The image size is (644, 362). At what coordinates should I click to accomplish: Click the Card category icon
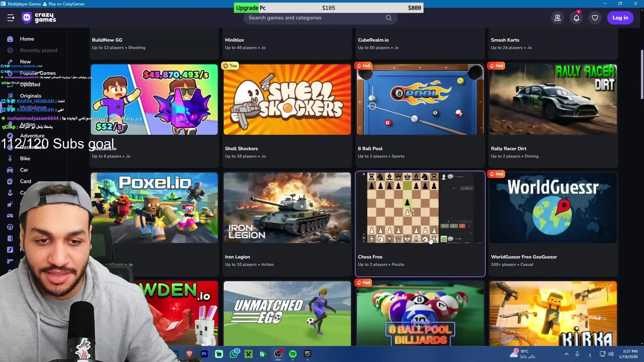[x=10, y=181]
